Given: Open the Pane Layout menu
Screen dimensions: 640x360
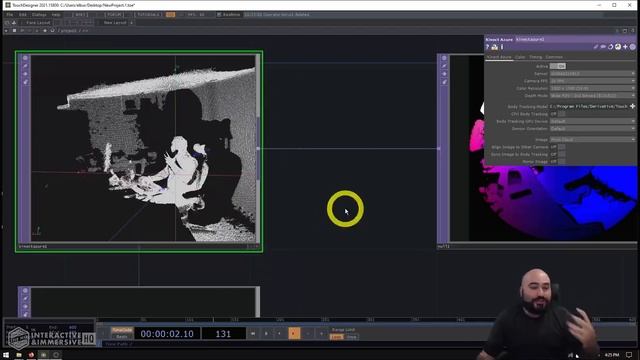Looking at the screenshot, I should (38, 22).
